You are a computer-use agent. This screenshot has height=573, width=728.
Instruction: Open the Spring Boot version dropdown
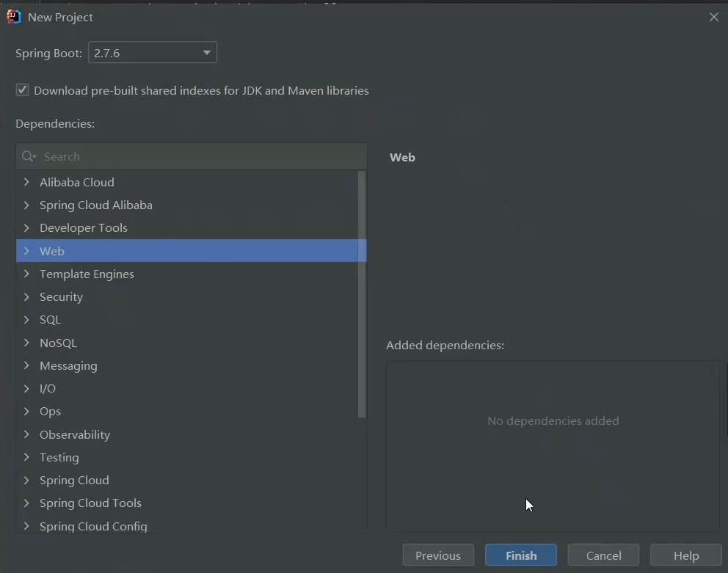(153, 53)
